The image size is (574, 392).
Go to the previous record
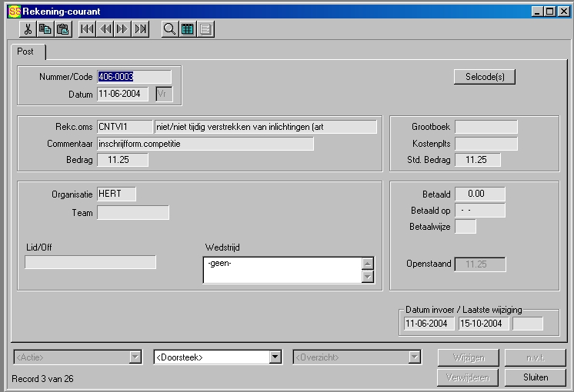click(105, 30)
